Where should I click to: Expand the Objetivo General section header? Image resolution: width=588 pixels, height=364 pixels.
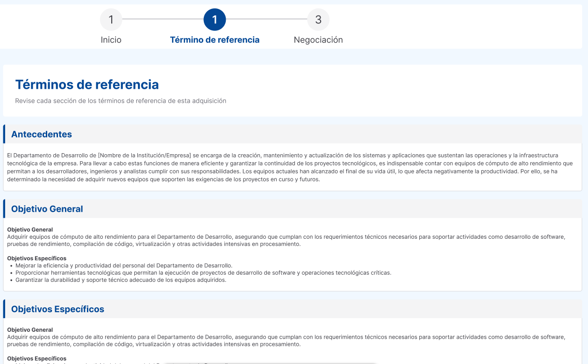click(47, 209)
